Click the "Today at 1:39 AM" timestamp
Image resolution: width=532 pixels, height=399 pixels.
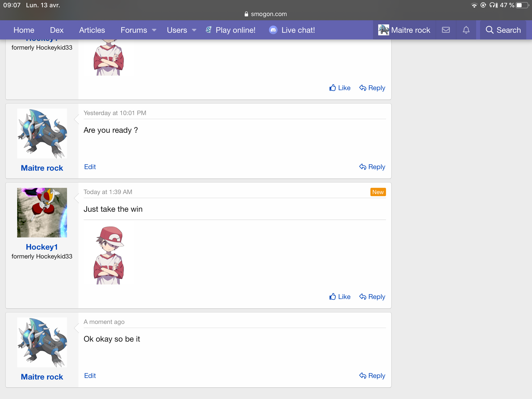click(108, 192)
